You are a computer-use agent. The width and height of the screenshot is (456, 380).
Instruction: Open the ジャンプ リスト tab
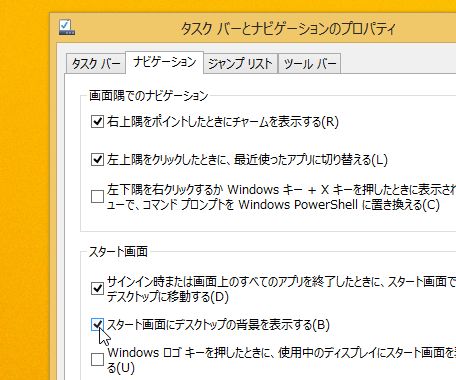click(x=240, y=63)
